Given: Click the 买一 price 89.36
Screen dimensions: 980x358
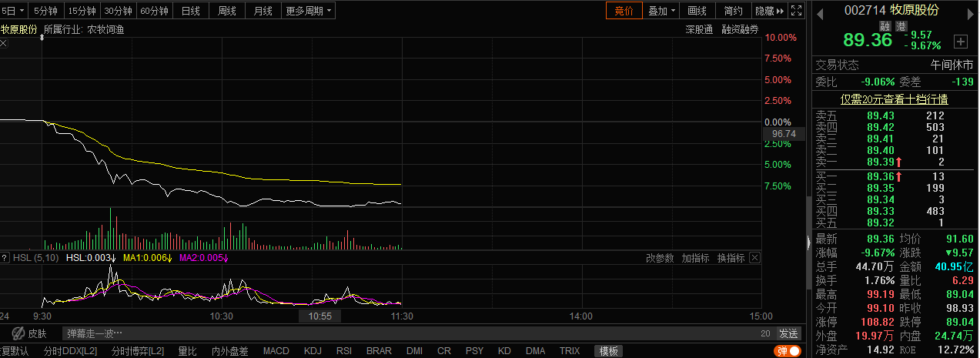Looking at the screenshot, I should (x=881, y=176).
